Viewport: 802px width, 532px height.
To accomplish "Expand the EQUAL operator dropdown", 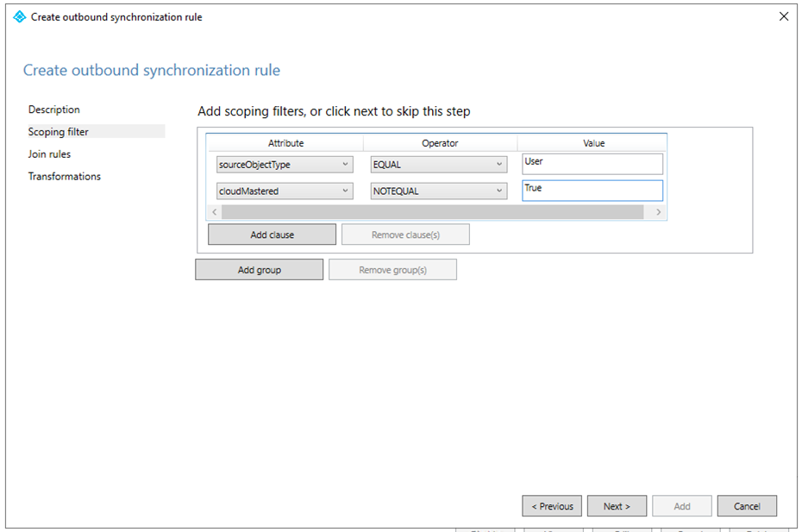I will click(438, 164).
